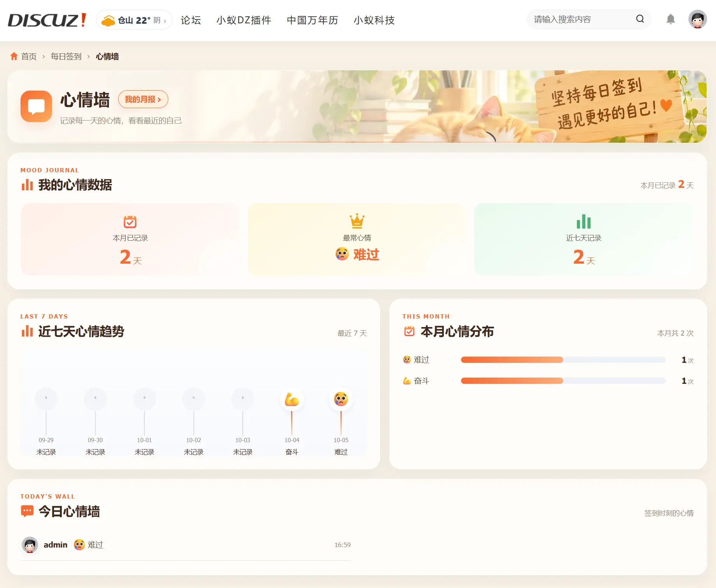
Task: Click the muscle emoji next to 奋斗 in distribution
Action: (x=407, y=381)
